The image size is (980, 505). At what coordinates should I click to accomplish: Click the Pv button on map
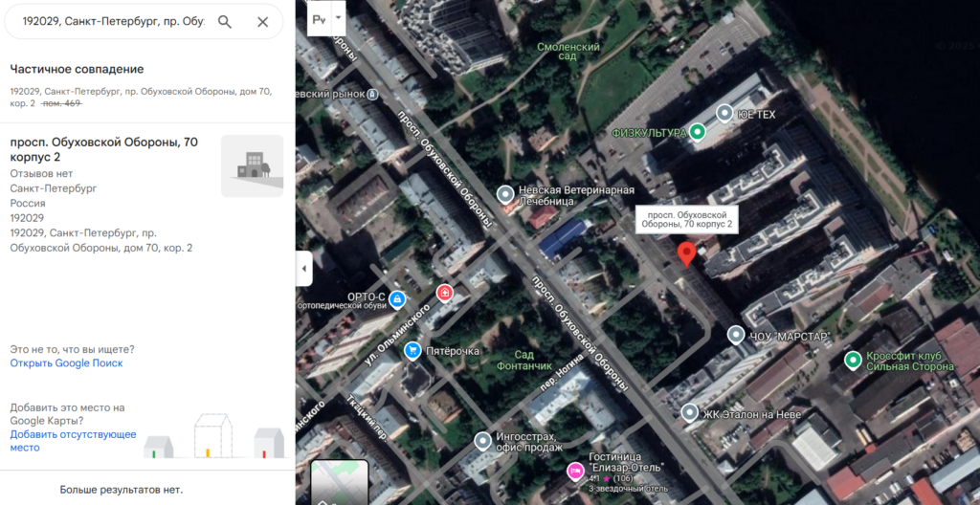319,18
